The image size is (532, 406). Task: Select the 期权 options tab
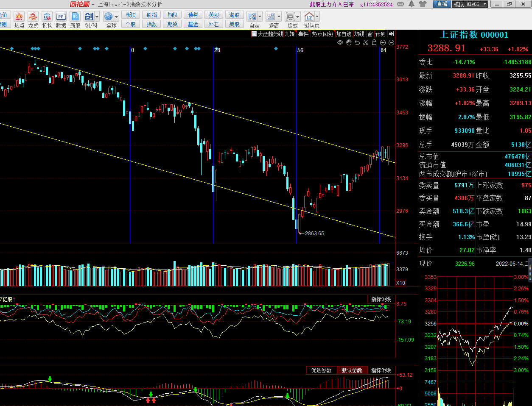coord(172,15)
